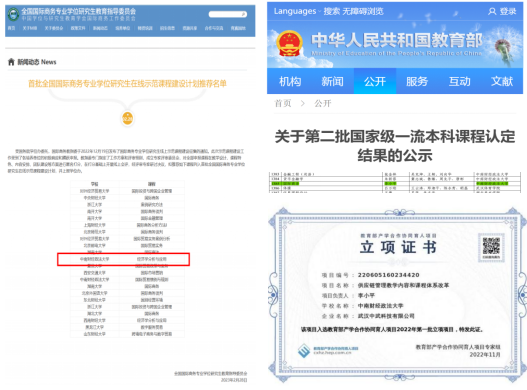Switch to the 服务 tab
The height and width of the screenshot is (390, 527).
pyautogui.click(x=417, y=81)
